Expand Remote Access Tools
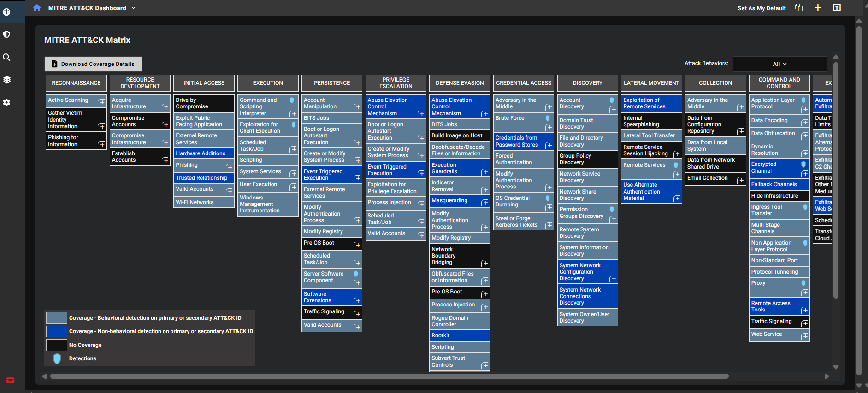 click(805, 310)
